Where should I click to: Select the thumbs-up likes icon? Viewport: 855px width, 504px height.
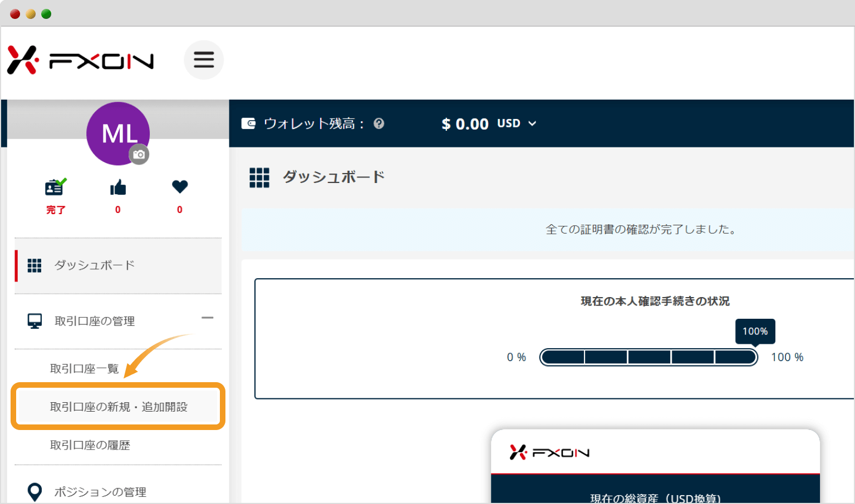point(118,187)
